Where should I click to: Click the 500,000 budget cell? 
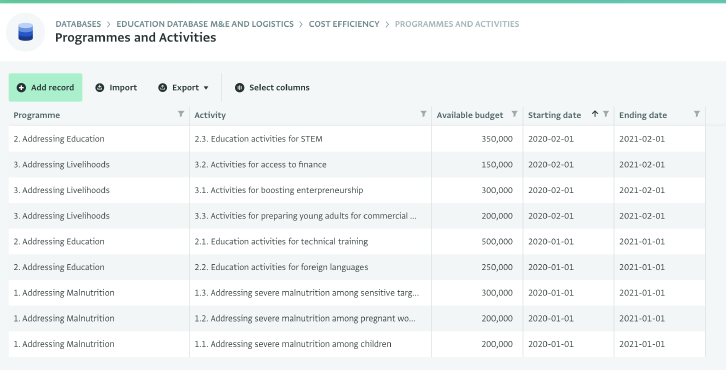pyautogui.click(x=477, y=242)
